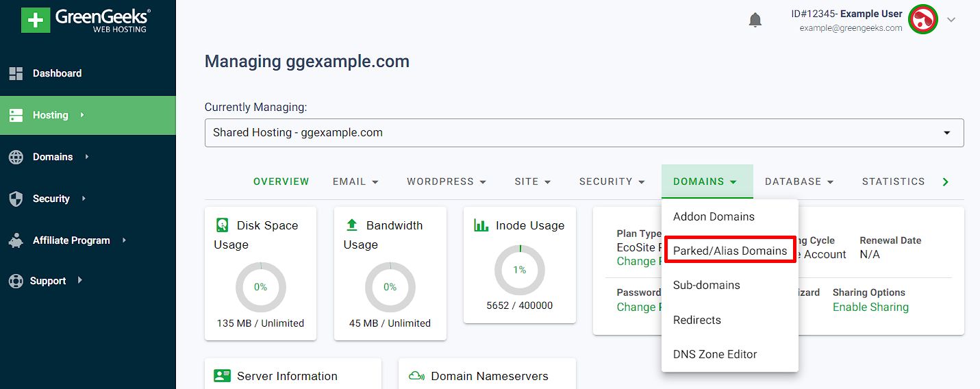Click the Bandwidth 0% usage ring
Viewport: 980px width, 389px height.
(390, 287)
